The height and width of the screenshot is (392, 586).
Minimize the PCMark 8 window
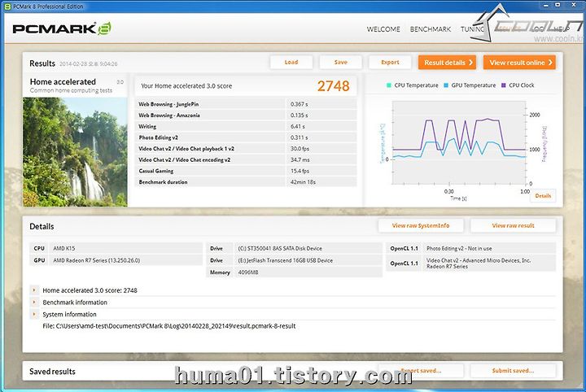[x=546, y=5]
